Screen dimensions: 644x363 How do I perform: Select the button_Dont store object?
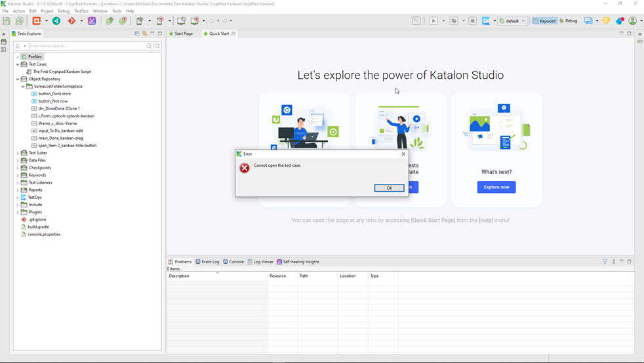click(x=54, y=94)
